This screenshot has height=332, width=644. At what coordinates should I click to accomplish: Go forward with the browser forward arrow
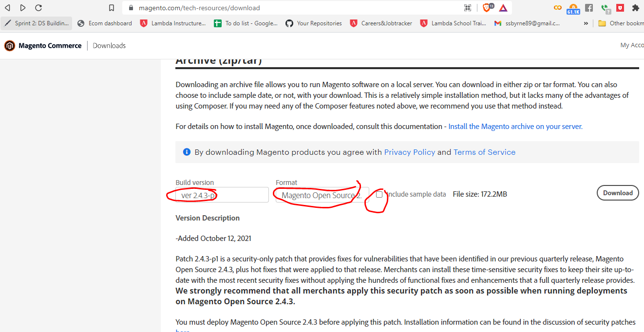[x=23, y=8]
